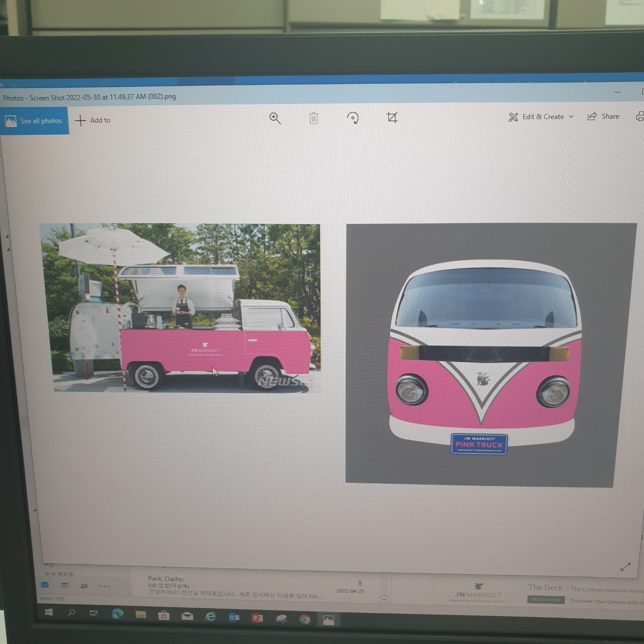Viewport: 644px width, 644px height.
Task: Click the print icon in Photos
Action: pos(640,116)
